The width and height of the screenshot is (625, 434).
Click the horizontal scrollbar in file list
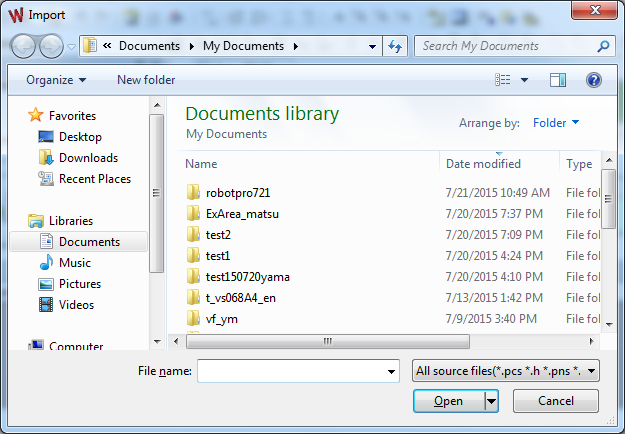326,341
